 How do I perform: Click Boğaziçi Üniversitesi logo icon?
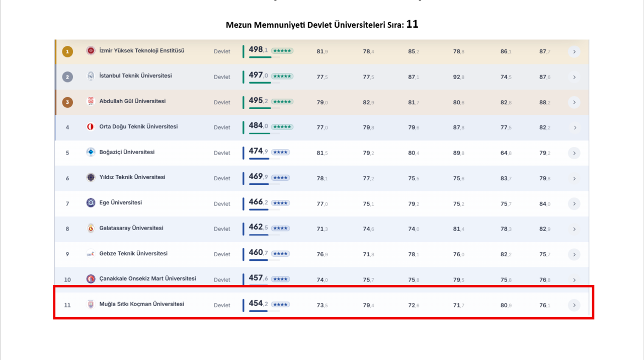(91, 152)
